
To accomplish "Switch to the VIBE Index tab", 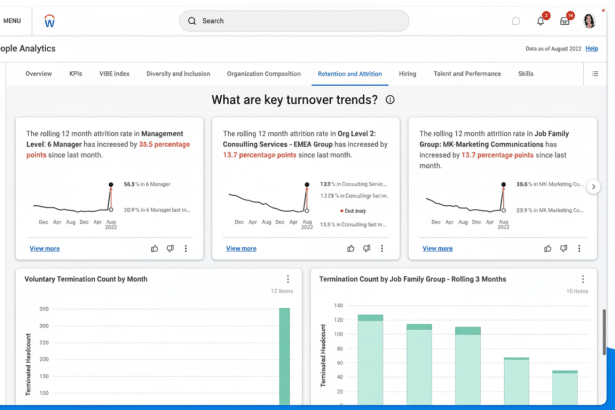I will (x=114, y=74).
